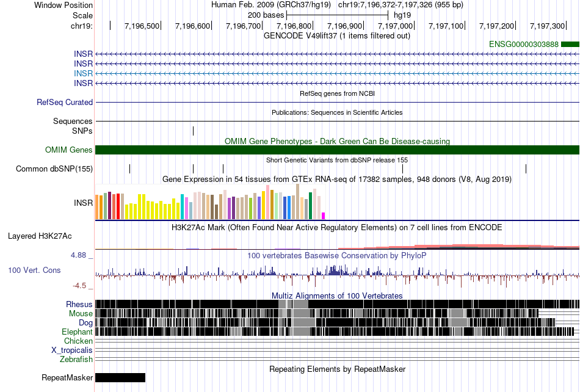Click the short magenta bar ending the GTEx chart
Viewport: 580px width, 392px height.
324,216
